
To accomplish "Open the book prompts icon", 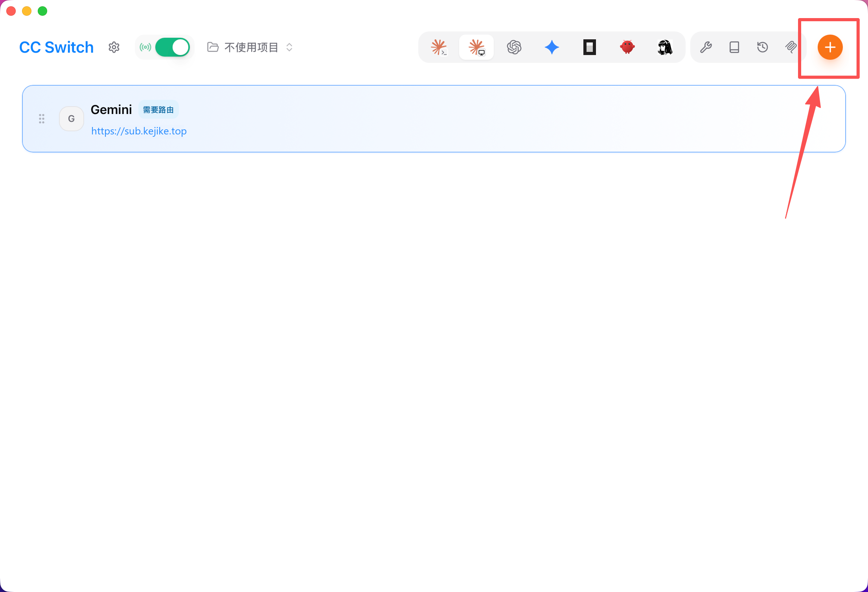I will (734, 47).
